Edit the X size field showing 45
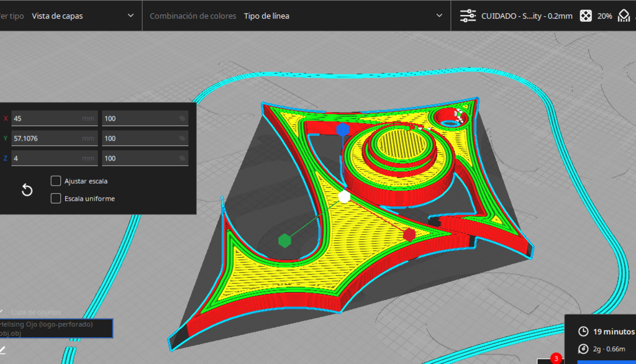The height and width of the screenshot is (364, 636). pos(55,119)
